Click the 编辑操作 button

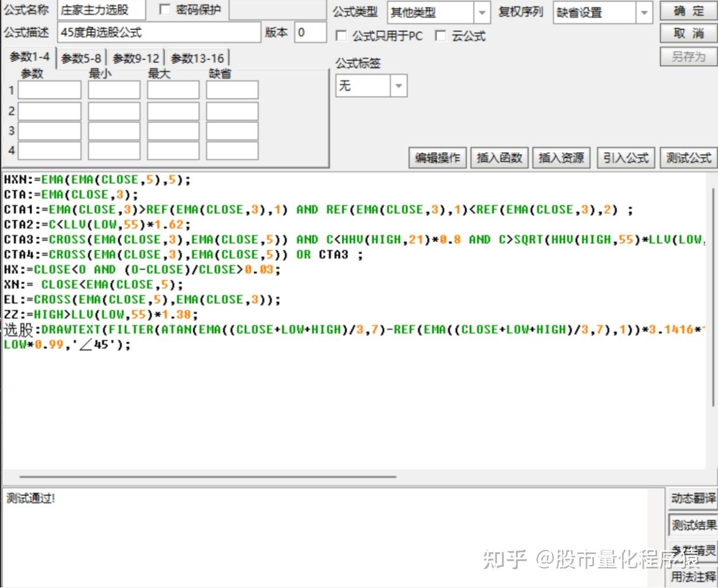tap(438, 157)
